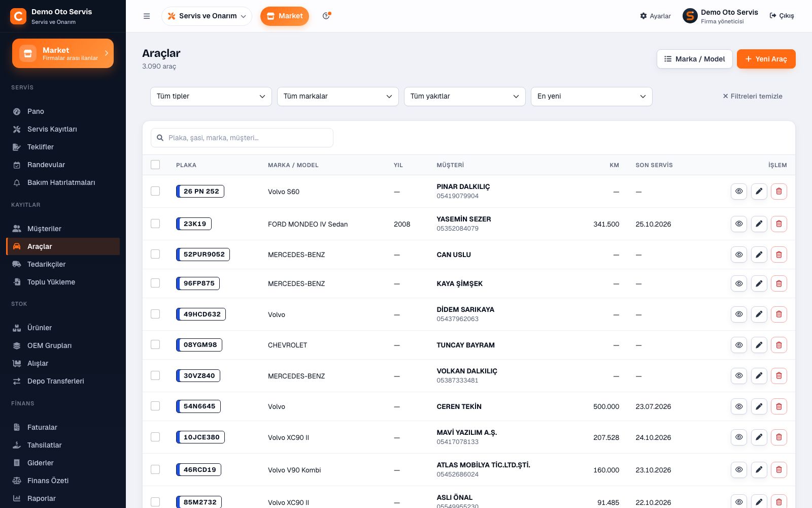Focus the plate search input field

tap(242, 138)
